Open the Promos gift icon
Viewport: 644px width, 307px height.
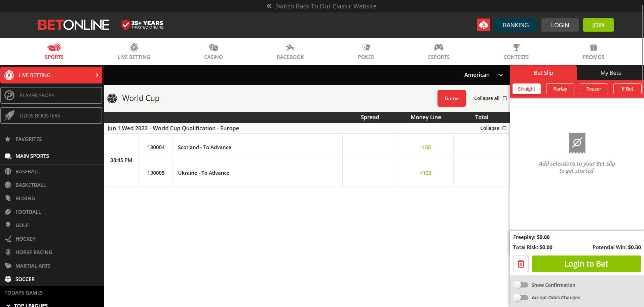(594, 47)
